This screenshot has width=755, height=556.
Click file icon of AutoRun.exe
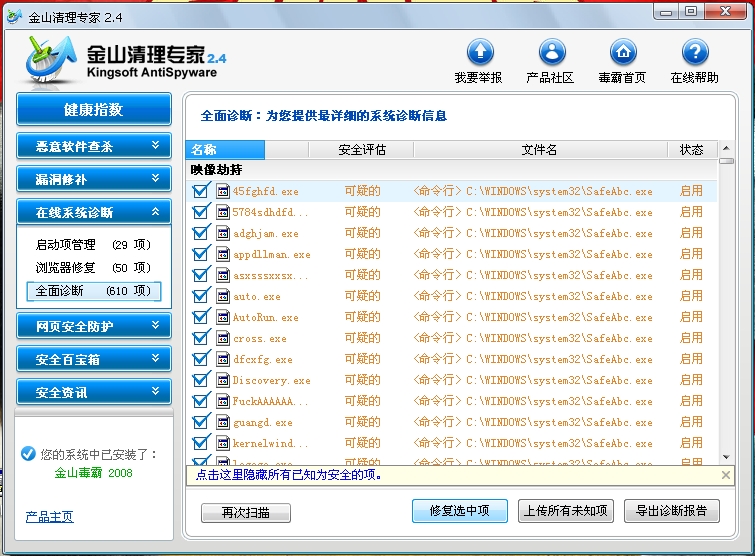pos(222,317)
